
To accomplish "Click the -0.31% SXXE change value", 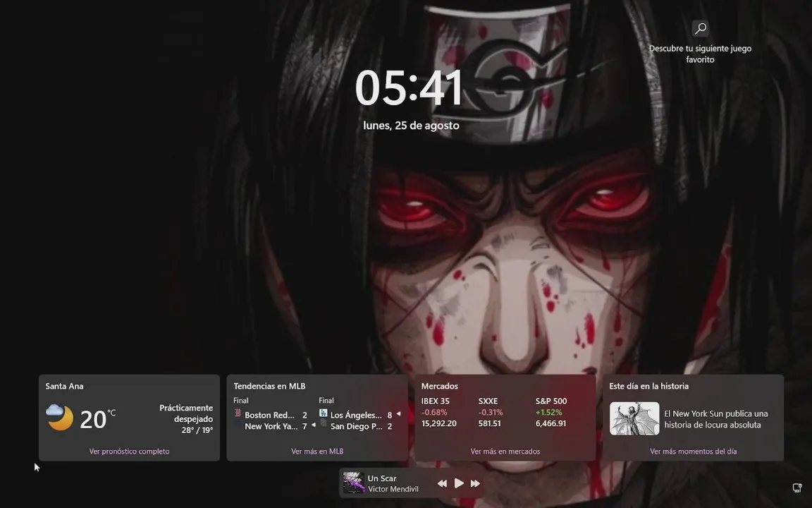I will coord(491,413).
